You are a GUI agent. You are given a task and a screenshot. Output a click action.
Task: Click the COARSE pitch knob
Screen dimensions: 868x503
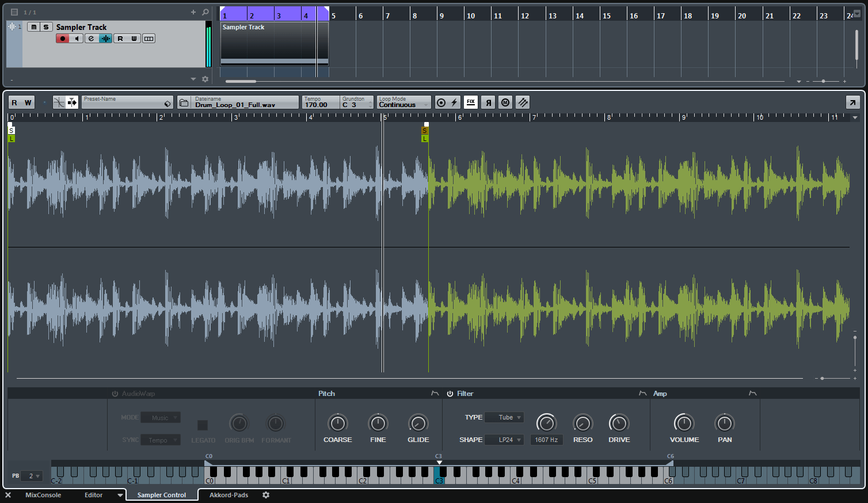tap(338, 424)
